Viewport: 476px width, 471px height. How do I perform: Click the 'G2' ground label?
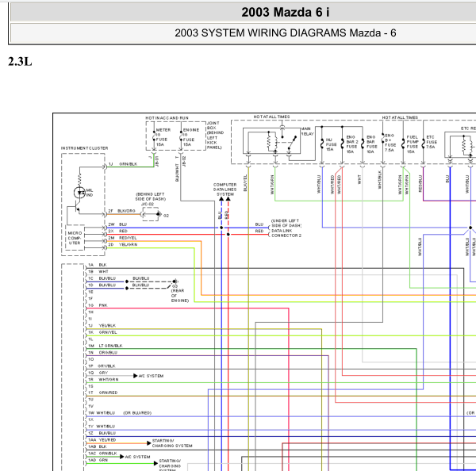166,216
